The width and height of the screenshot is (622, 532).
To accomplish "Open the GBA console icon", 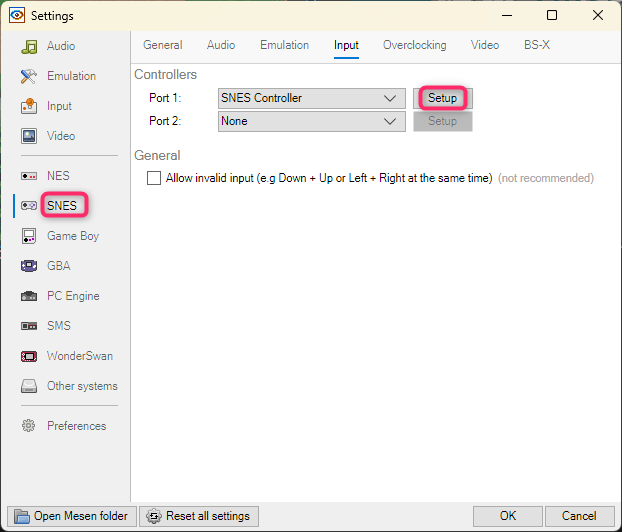I will point(29,266).
